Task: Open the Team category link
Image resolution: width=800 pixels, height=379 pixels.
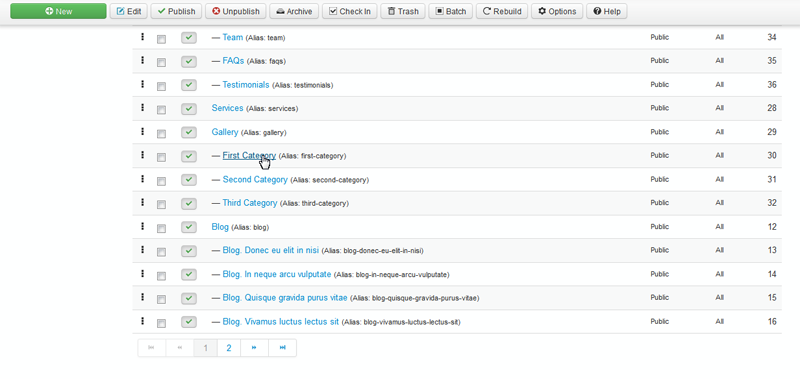Action: coord(233,37)
